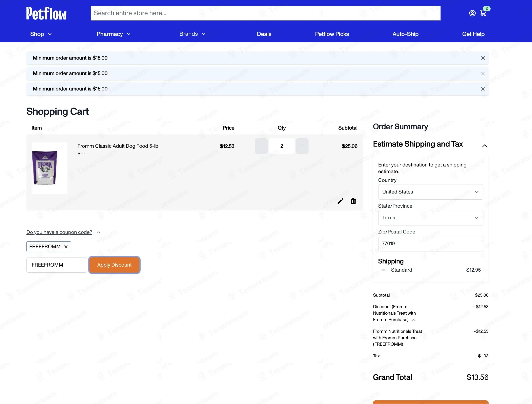Dismiss the first minimum order notice

483,58
